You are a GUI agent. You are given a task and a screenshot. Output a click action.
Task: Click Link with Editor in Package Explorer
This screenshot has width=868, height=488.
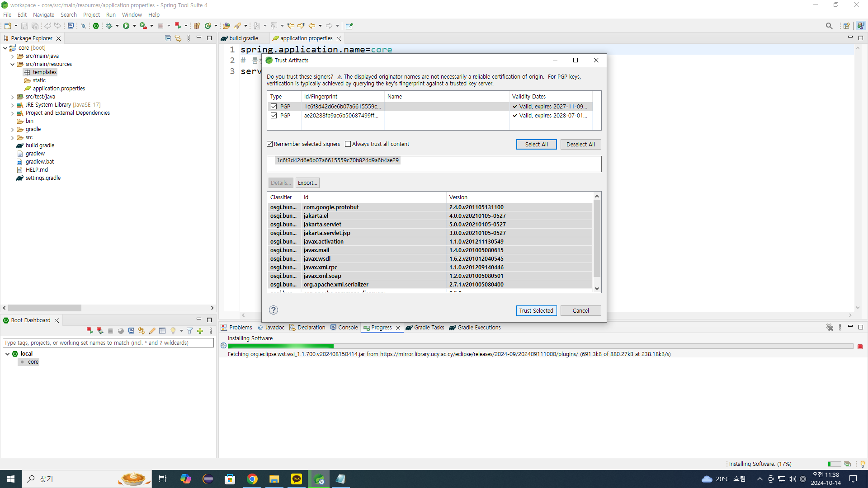(x=178, y=38)
